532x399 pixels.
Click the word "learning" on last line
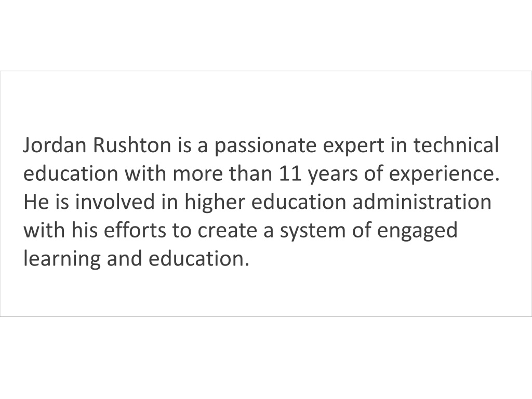pos(62,260)
